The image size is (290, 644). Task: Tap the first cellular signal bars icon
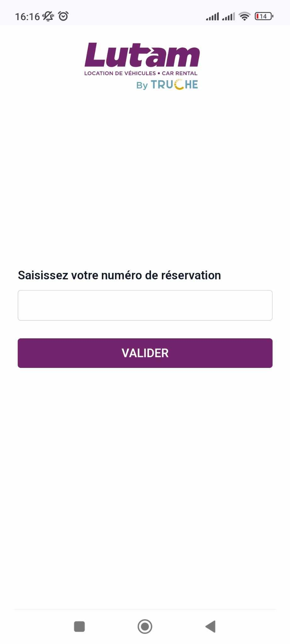coord(212,16)
